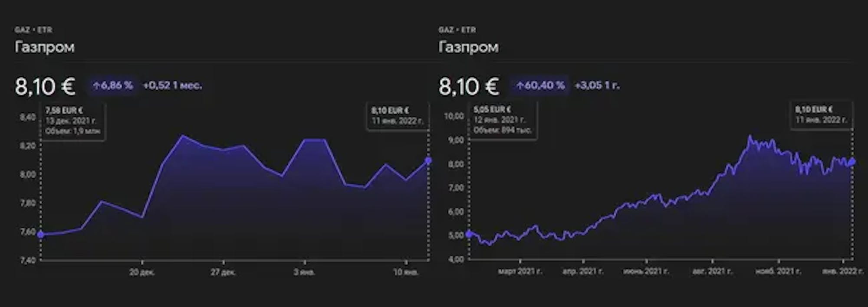This screenshot has width=868, height=307.
Task: Click the 7,00 axis label
Action: coord(456,188)
